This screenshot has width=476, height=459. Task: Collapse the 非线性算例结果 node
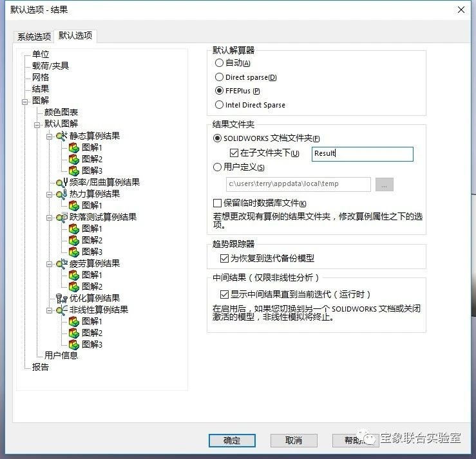click(x=49, y=311)
